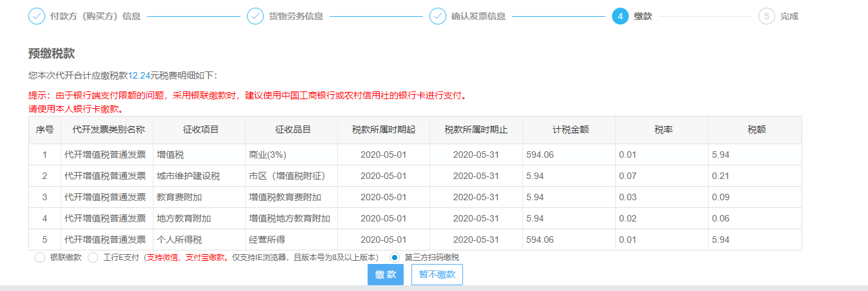Click the 征收品目 column header
The image size is (868, 291).
pyautogui.click(x=291, y=130)
